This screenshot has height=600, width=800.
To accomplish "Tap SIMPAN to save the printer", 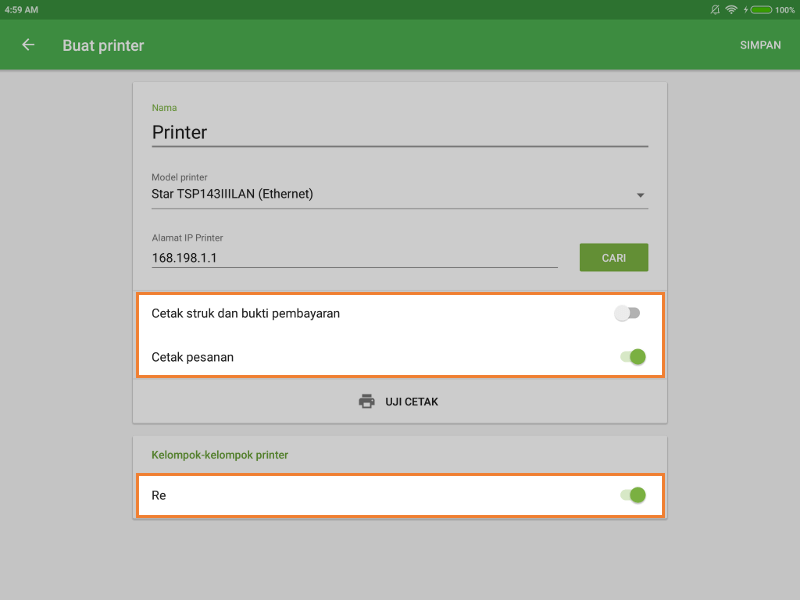I will [x=760, y=45].
